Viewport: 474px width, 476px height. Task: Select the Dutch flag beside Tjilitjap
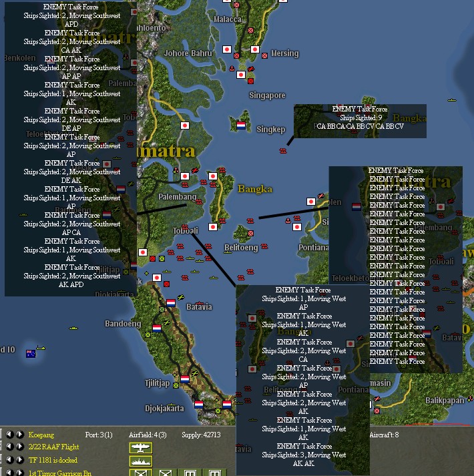[185, 379]
